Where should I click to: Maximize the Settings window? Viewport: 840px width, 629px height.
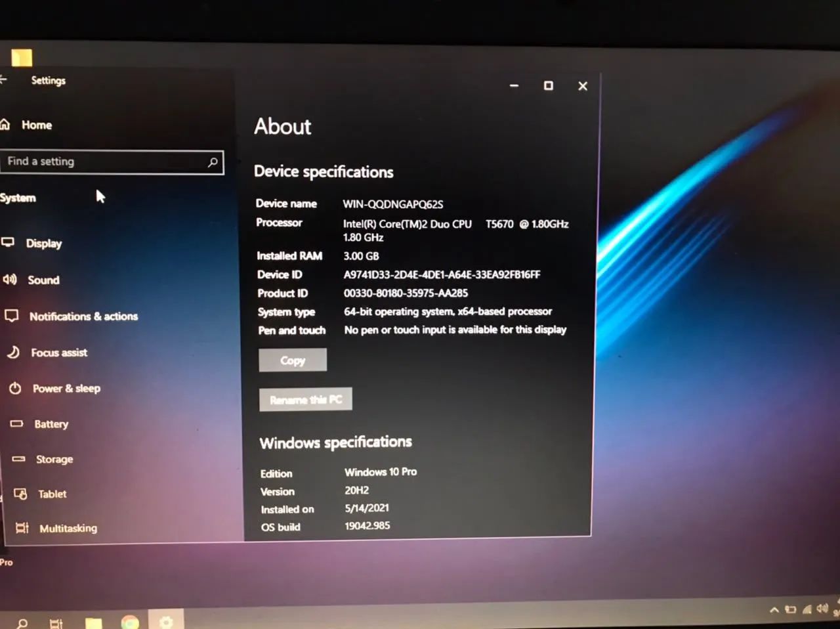coord(549,85)
